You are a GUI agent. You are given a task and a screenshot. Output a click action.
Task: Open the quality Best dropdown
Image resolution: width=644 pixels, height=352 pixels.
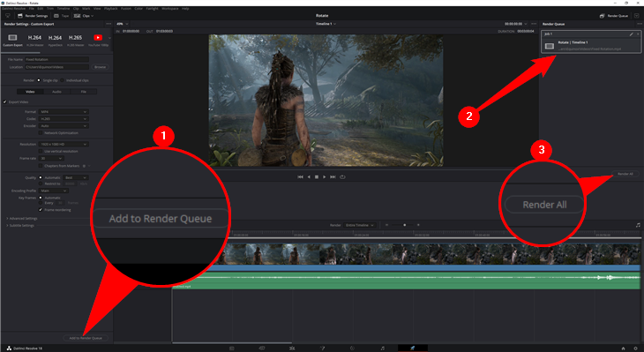tap(76, 178)
